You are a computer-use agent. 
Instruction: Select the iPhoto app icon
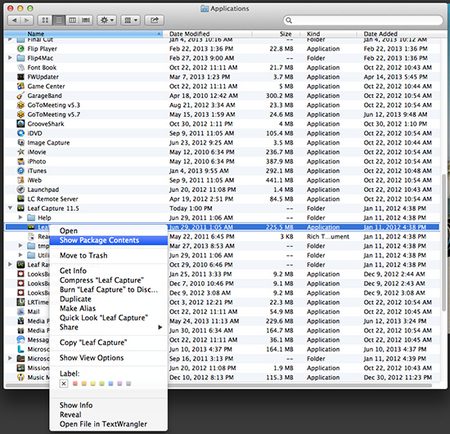click(x=21, y=161)
